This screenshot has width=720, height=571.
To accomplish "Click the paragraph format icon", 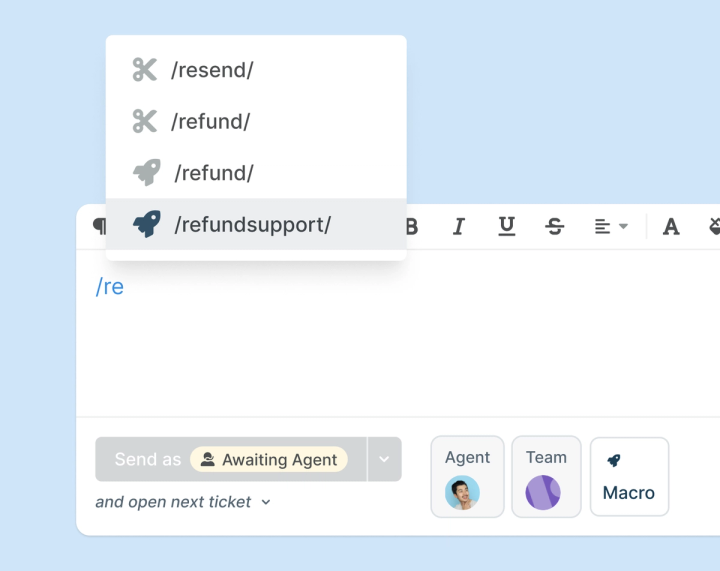I will click(99, 227).
